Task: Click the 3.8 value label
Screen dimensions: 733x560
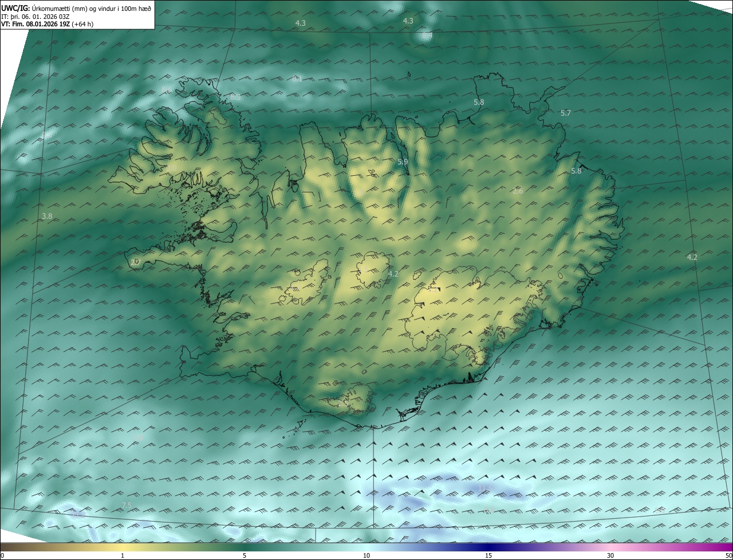Action: tap(47, 216)
